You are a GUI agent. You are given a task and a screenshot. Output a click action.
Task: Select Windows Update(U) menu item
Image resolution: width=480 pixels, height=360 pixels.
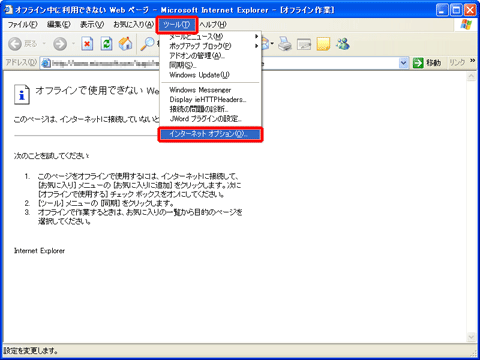pos(209,75)
